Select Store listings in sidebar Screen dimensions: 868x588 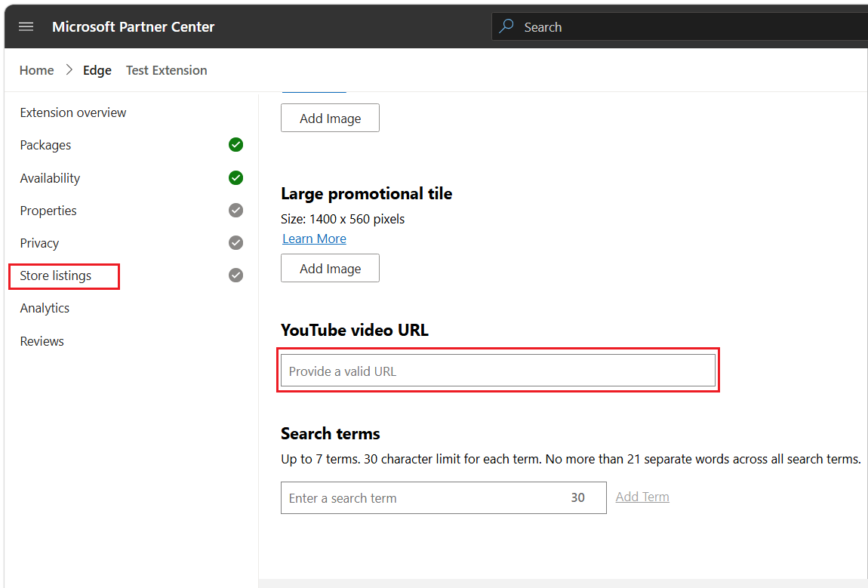pos(55,276)
